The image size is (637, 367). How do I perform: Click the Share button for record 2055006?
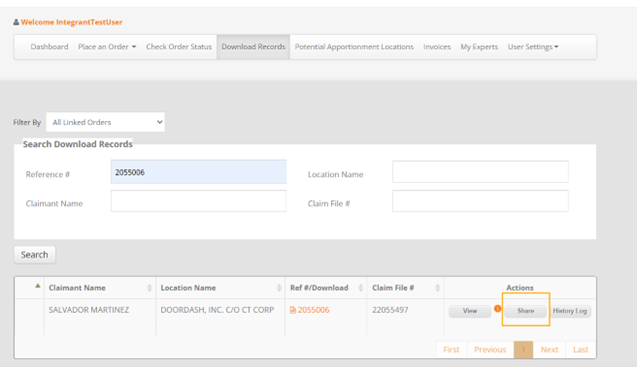[526, 311]
